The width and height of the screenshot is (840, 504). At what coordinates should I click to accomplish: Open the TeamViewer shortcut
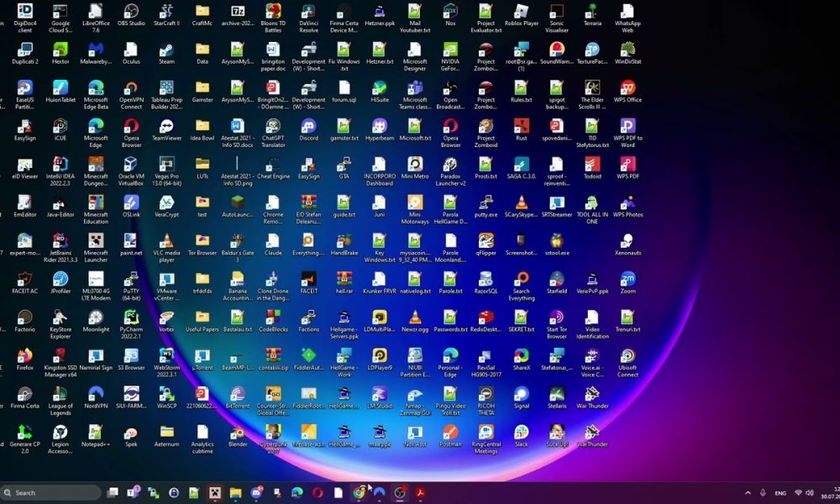tap(166, 126)
